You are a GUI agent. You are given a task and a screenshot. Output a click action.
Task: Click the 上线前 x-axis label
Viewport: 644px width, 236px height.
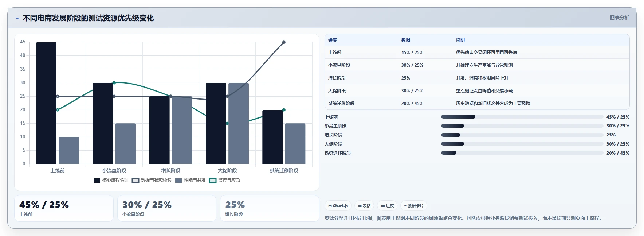click(x=58, y=170)
